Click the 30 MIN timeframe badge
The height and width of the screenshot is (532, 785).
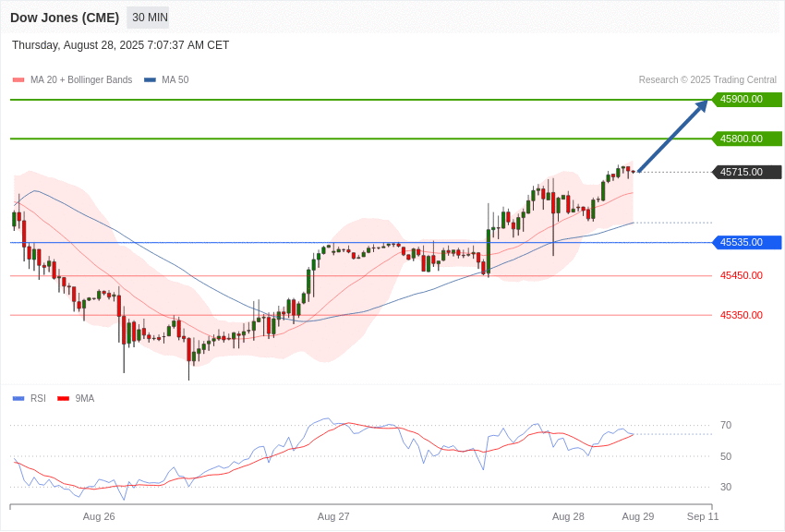(148, 18)
